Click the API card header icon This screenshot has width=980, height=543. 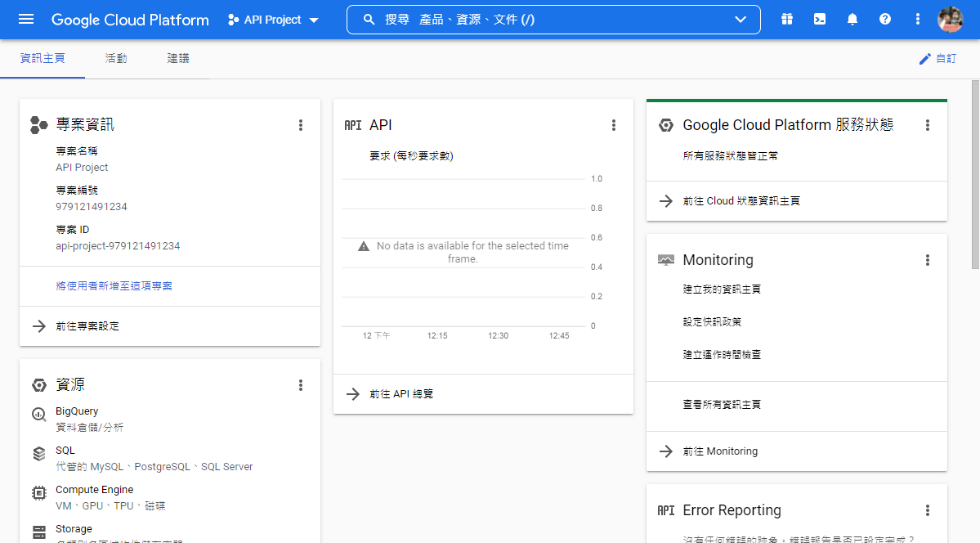coord(353,125)
